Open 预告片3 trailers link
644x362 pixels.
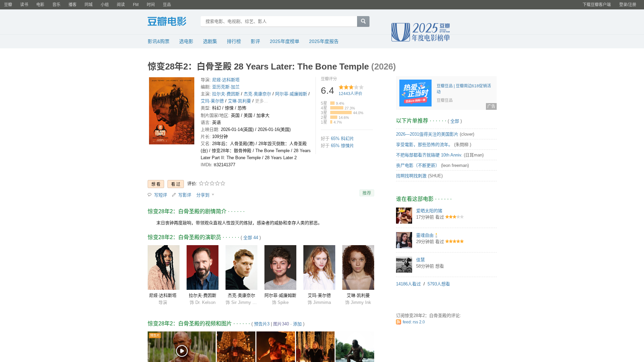[x=262, y=324]
